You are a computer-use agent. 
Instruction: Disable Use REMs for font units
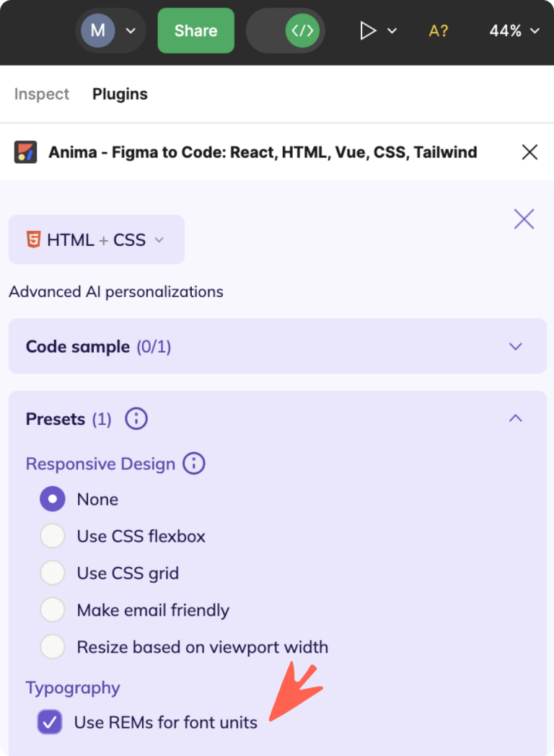tap(49, 722)
